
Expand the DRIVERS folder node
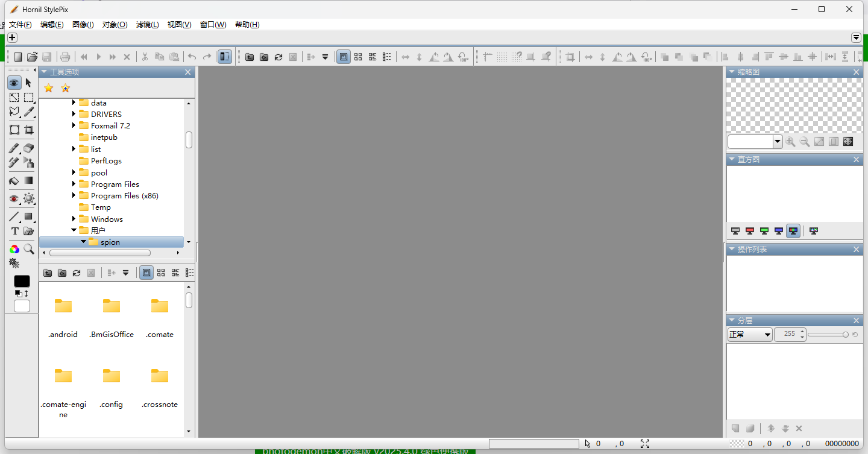(74, 114)
